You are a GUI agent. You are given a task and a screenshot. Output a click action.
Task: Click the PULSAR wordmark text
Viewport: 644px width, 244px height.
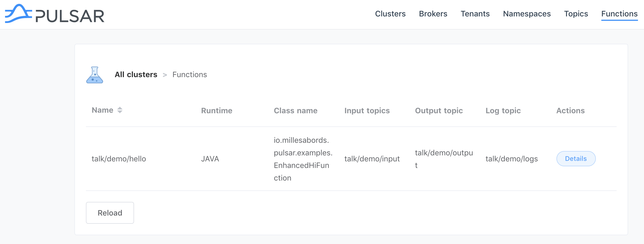pos(70,16)
